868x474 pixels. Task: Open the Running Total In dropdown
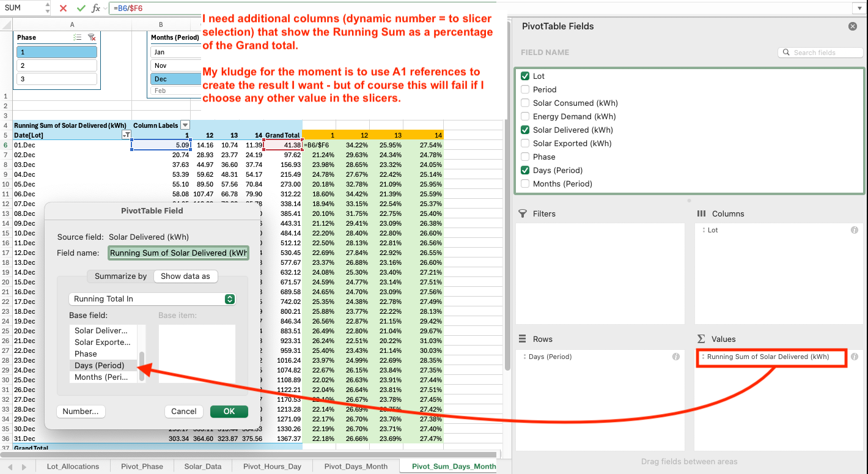click(230, 299)
